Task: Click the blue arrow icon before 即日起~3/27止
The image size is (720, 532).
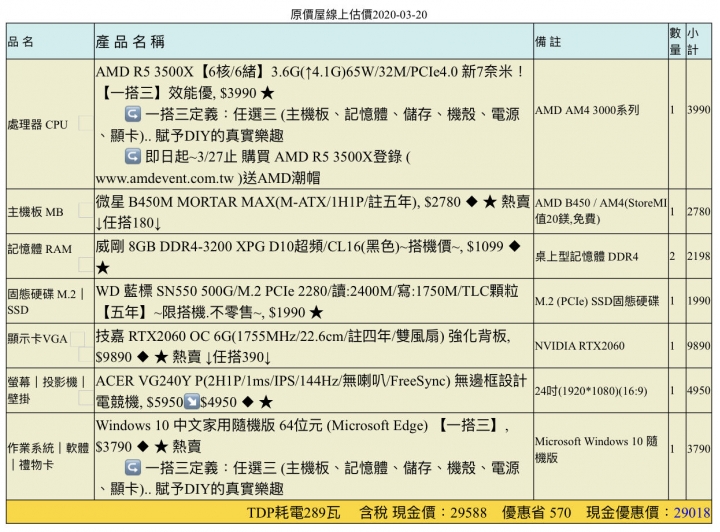Action: coord(133,157)
